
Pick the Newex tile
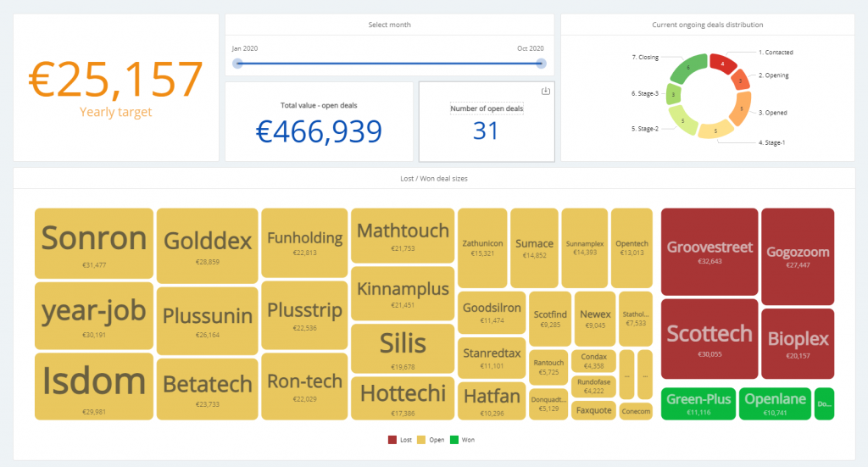[x=595, y=319]
